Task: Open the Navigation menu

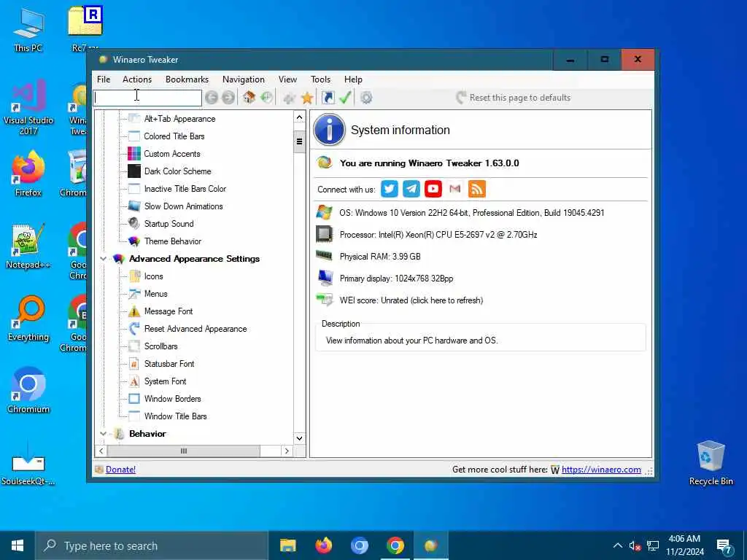Action: tap(244, 79)
